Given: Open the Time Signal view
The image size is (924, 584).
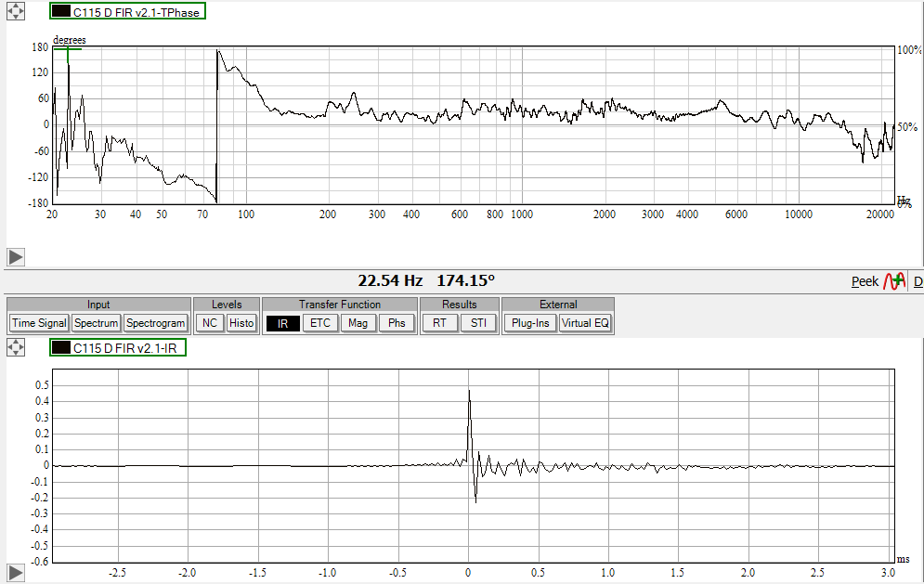Looking at the screenshot, I should tap(40, 323).
